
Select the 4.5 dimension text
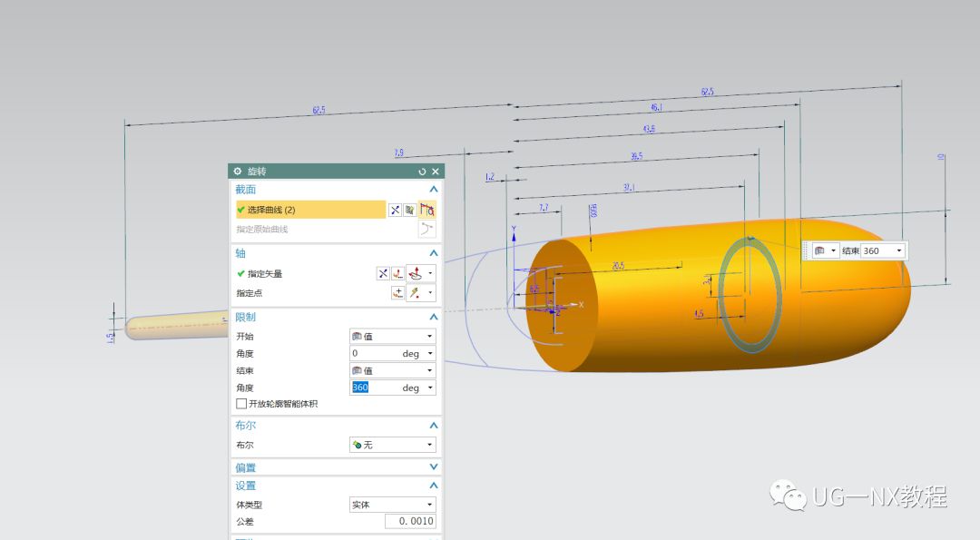[699, 314]
